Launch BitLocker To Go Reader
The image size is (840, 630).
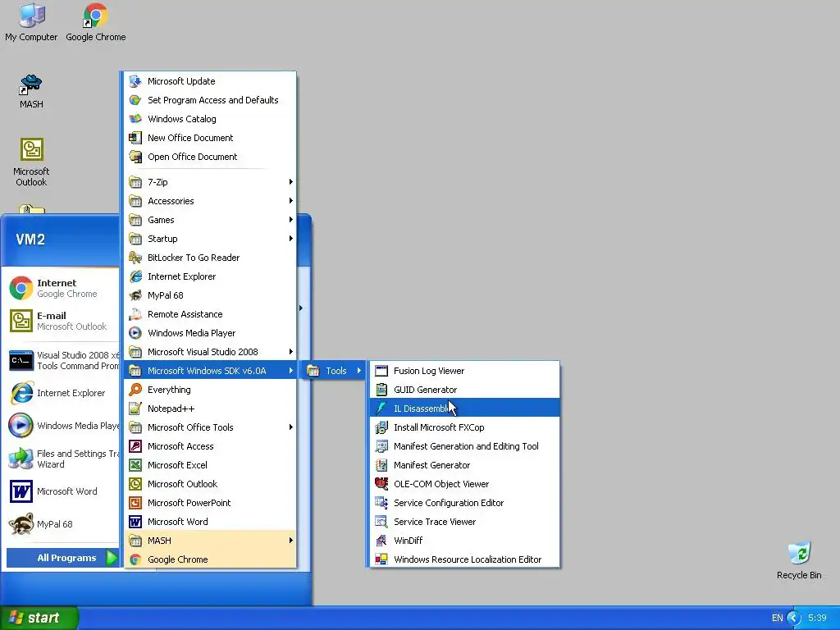tap(210, 258)
